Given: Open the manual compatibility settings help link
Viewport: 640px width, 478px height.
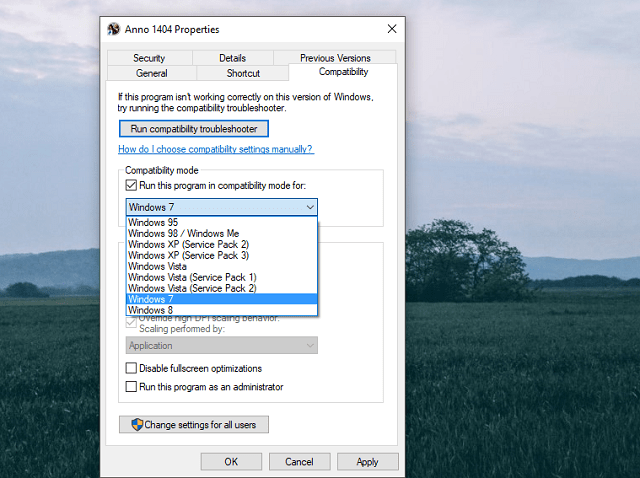Looking at the screenshot, I should 216,149.
